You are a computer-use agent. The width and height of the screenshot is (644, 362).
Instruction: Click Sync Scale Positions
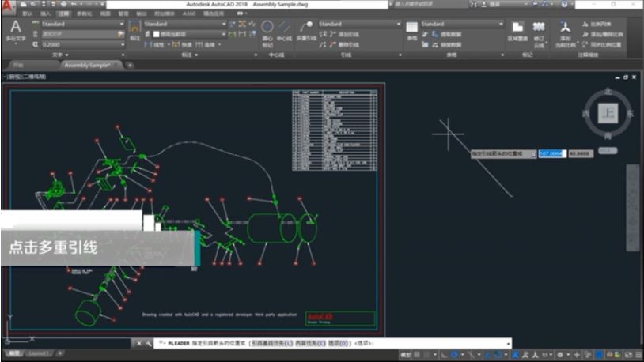click(x=602, y=44)
